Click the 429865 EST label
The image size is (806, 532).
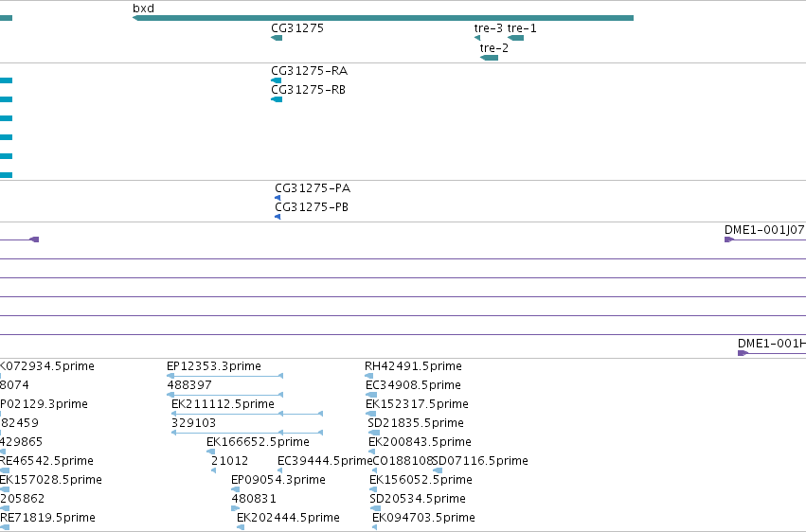coord(22,442)
